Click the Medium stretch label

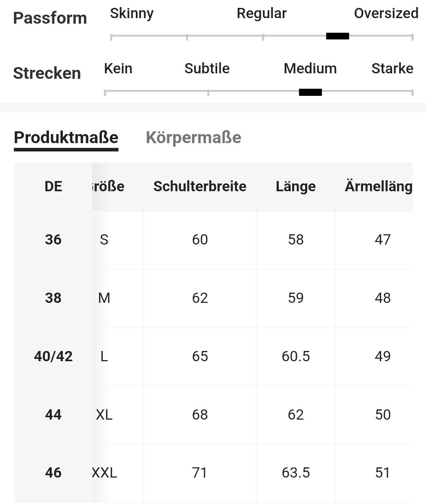tap(310, 69)
